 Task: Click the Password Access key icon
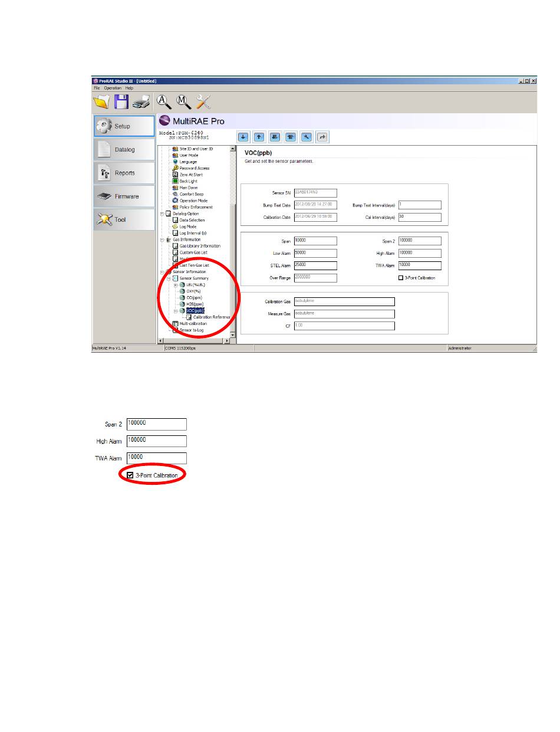coord(175,168)
